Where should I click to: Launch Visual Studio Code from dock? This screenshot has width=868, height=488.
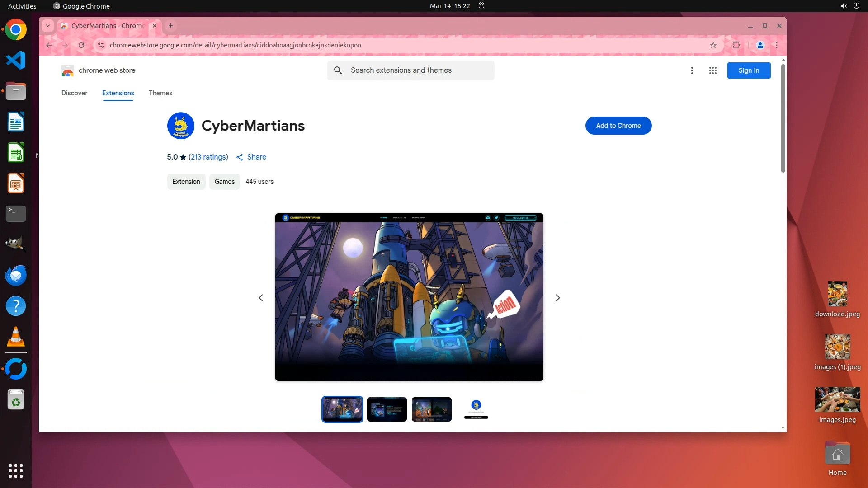tap(16, 61)
